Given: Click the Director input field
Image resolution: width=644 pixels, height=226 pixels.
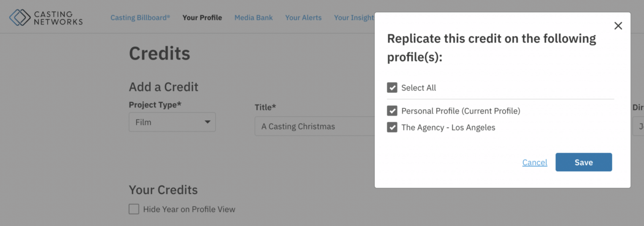Looking at the screenshot, I should point(638,127).
